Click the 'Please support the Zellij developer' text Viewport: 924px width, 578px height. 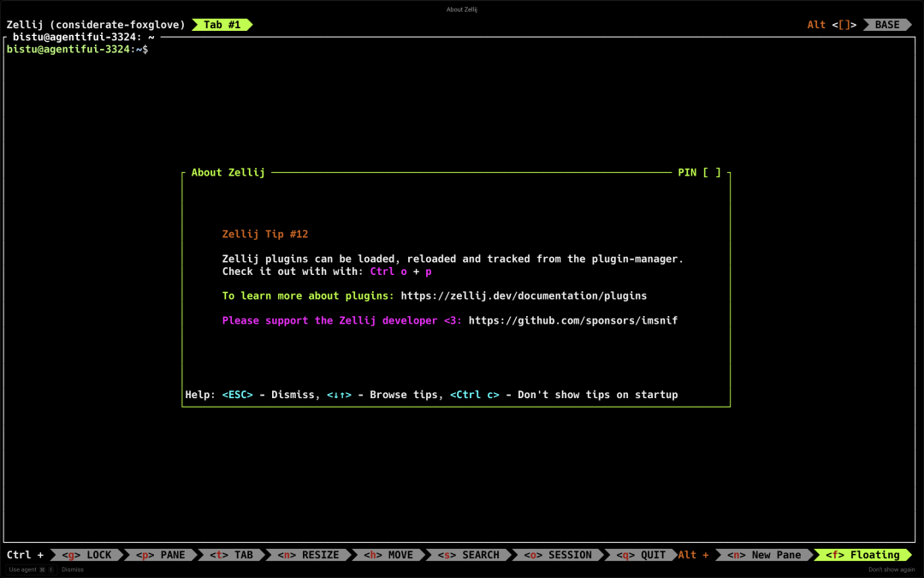[x=330, y=320]
